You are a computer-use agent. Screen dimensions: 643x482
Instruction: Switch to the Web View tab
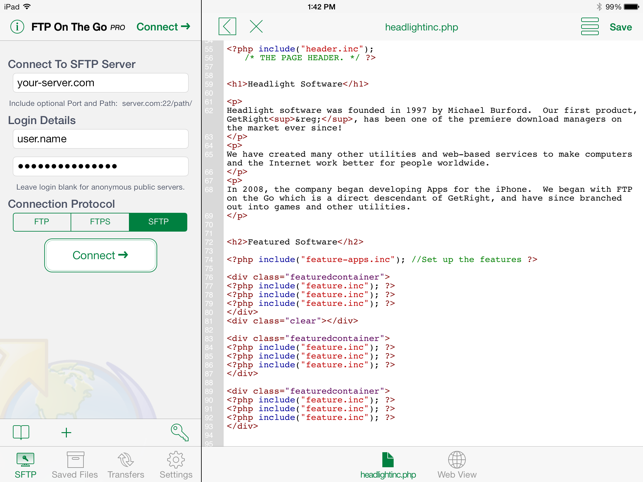[457, 466]
